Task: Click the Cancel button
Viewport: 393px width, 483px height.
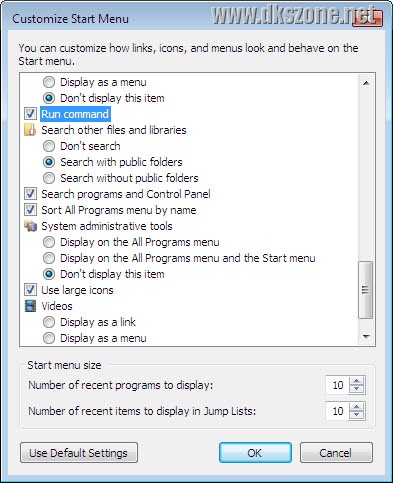Action: 336,453
